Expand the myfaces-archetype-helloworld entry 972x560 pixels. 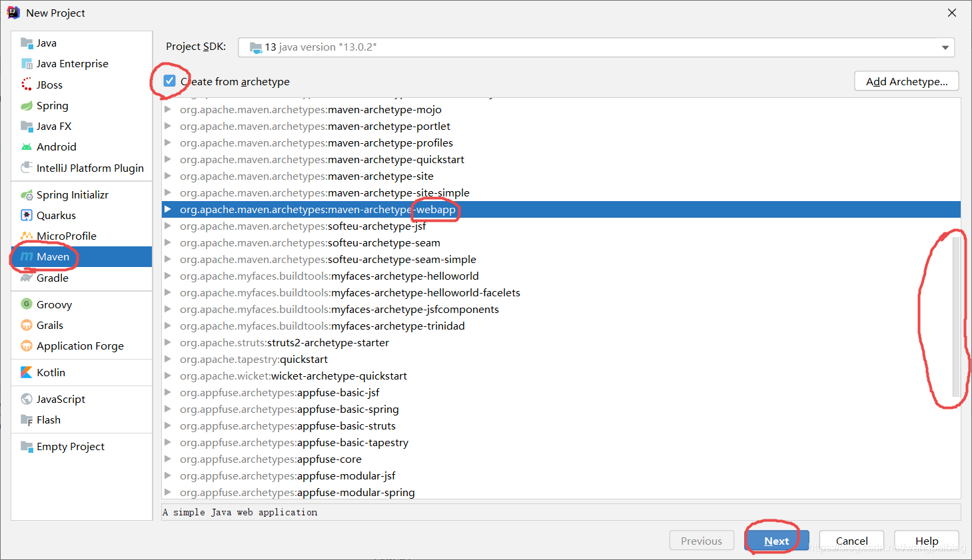click(168, 276)
